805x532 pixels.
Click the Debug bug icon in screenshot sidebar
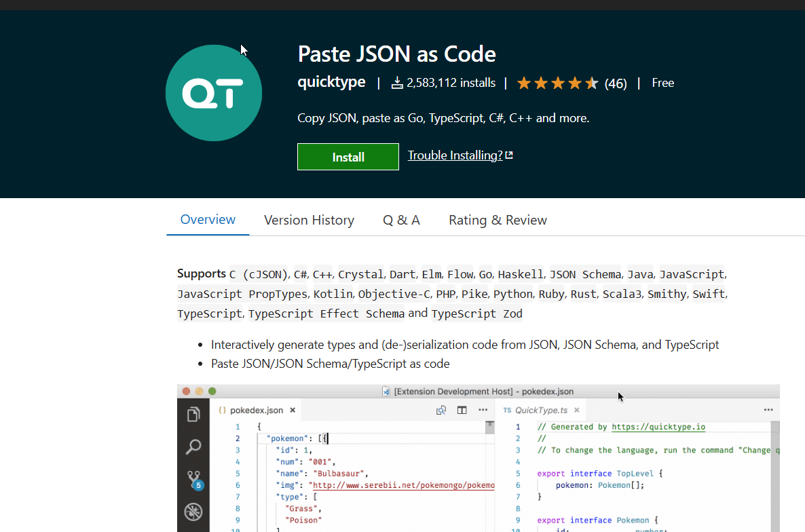coord(193,512)
